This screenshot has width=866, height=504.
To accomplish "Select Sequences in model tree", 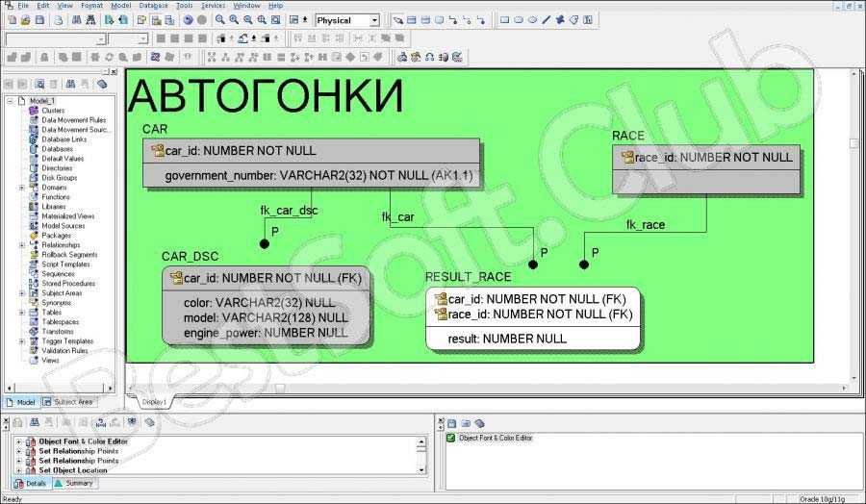I will (58, 274).
